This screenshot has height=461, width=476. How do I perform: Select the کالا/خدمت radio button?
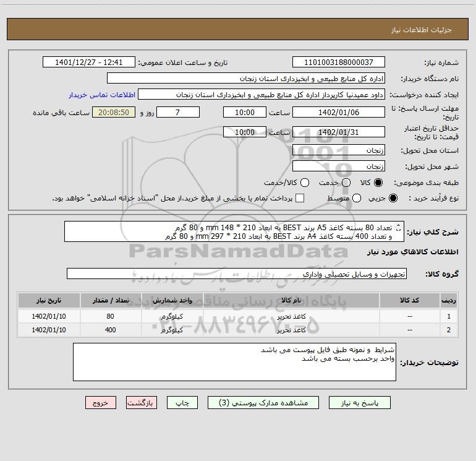[x=305, y=183]
